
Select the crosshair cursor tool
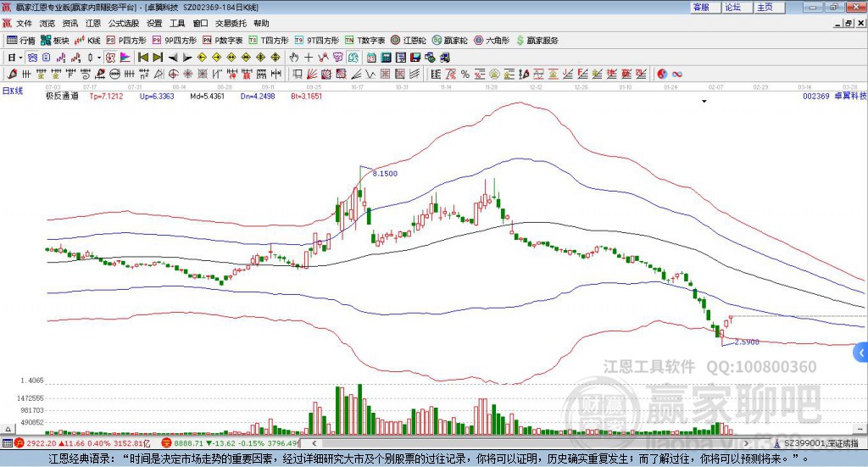point(309,58)
